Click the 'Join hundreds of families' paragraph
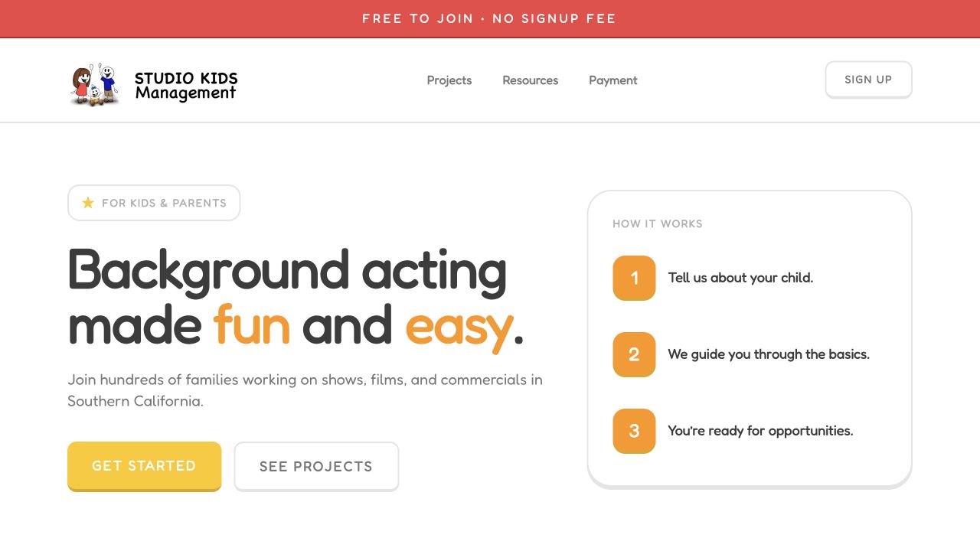 pyautogui.click(x=305, y=390)
